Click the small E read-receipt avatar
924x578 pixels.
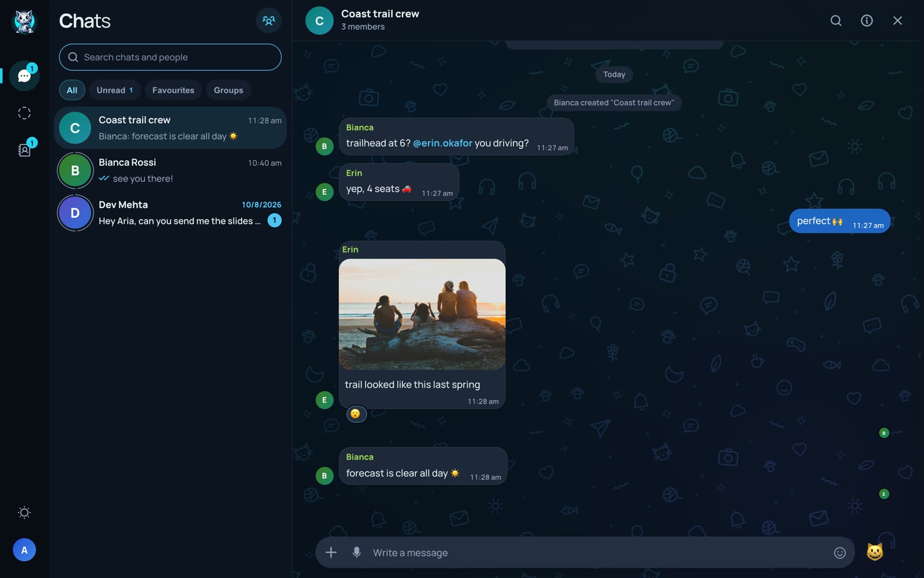pos(884,494)
